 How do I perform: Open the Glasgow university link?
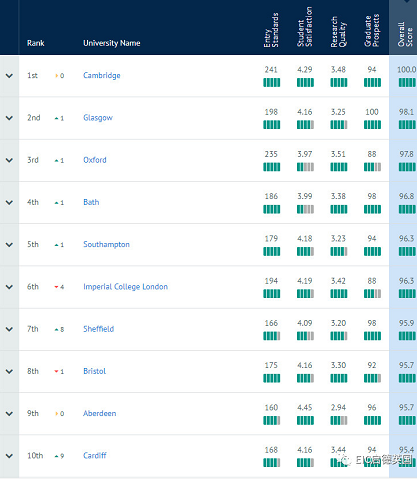coord(98,118)
